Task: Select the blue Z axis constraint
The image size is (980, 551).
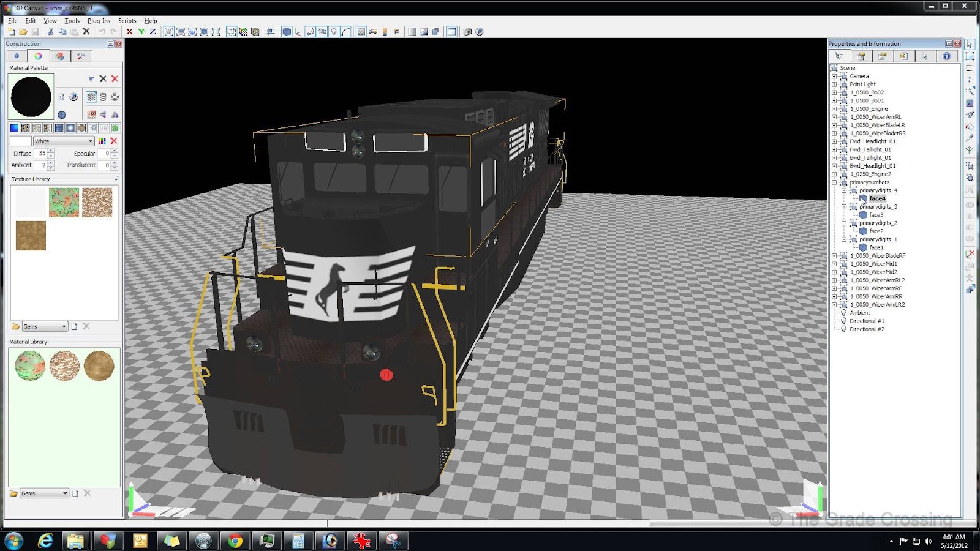Action: point(153,32)
